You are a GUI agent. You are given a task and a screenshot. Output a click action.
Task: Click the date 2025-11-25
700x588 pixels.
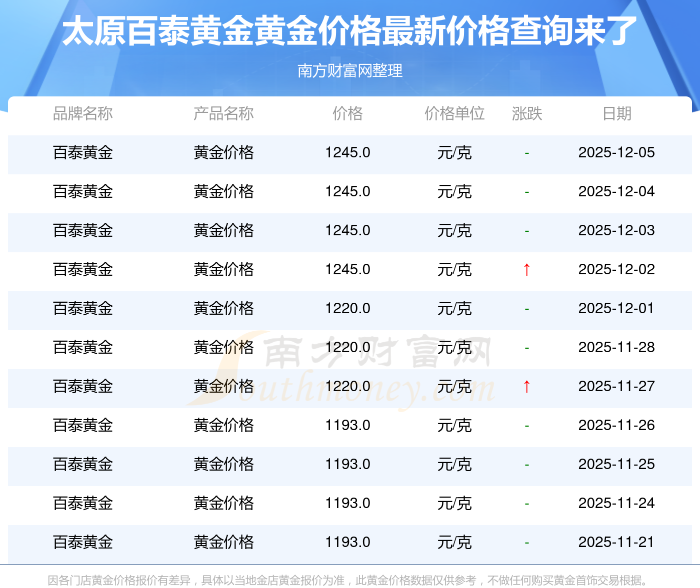(616, 465)
